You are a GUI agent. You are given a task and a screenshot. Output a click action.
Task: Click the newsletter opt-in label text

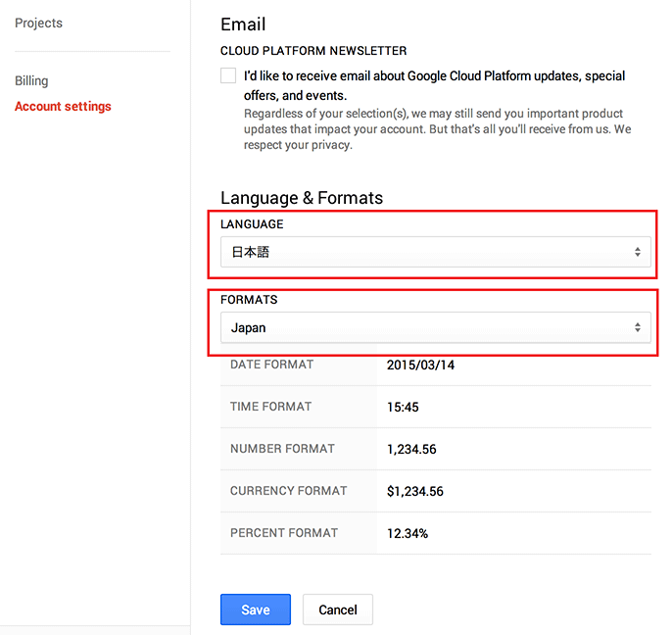[x=434, y=85]
